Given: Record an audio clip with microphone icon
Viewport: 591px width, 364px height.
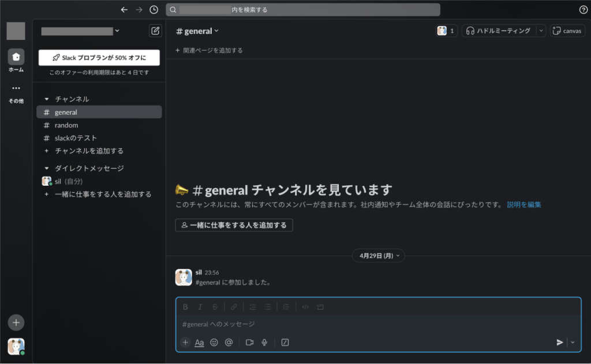Looking at the screenshot, I should pyautogui.click(x=264, y=342).
